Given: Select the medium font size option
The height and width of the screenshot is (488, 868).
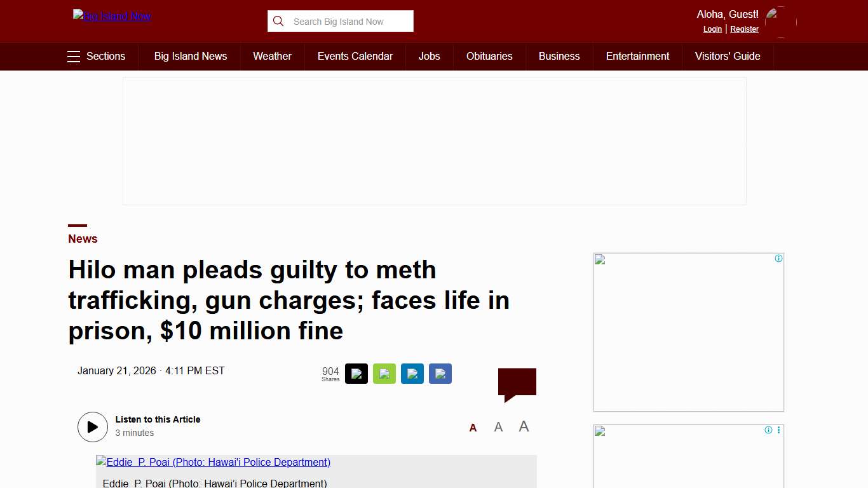Looking at the screenshot, I should [x=498, y=427].
